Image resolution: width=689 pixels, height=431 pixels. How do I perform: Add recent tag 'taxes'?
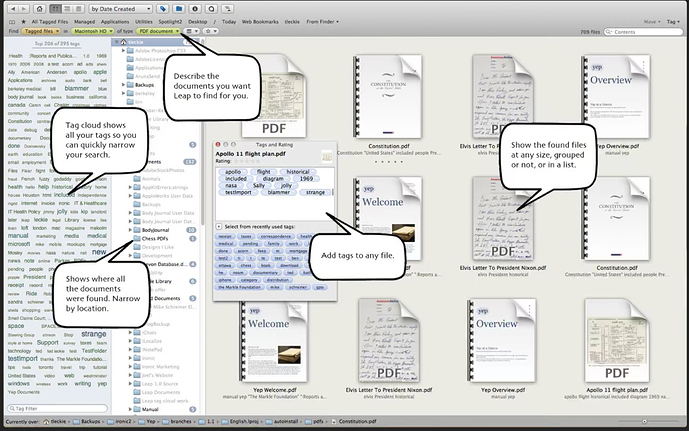(246, 236)
